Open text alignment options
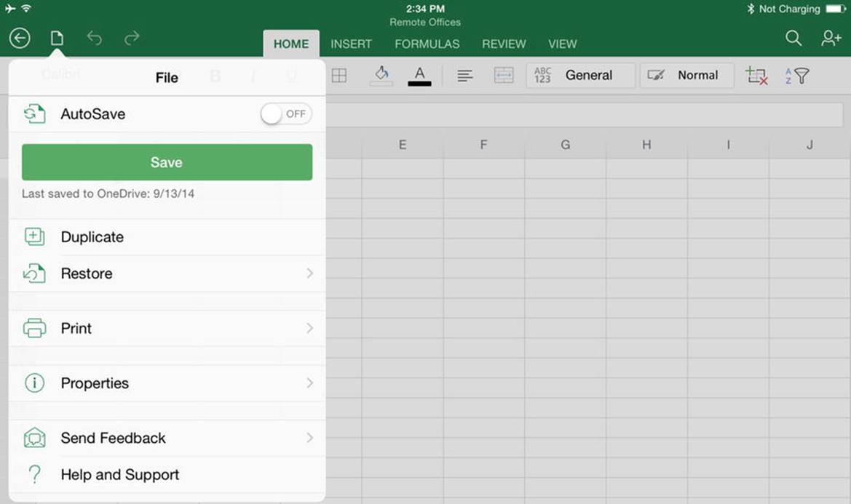This screenshot has height=504, width=851. (x=464, y=76)
